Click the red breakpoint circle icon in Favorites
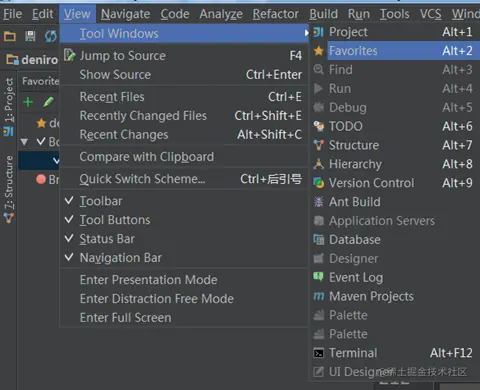 point(41,179)
